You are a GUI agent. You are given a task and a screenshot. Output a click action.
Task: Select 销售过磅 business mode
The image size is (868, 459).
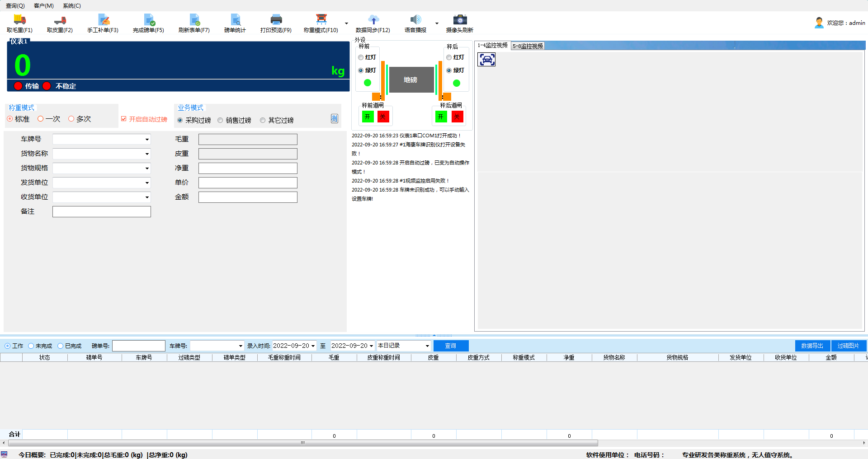[220, 121]
